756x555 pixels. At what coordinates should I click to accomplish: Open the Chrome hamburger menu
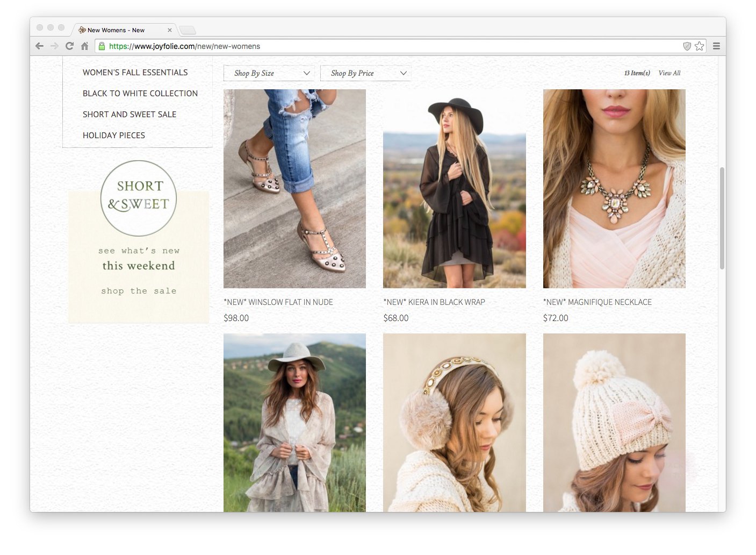tap(716, 46)
